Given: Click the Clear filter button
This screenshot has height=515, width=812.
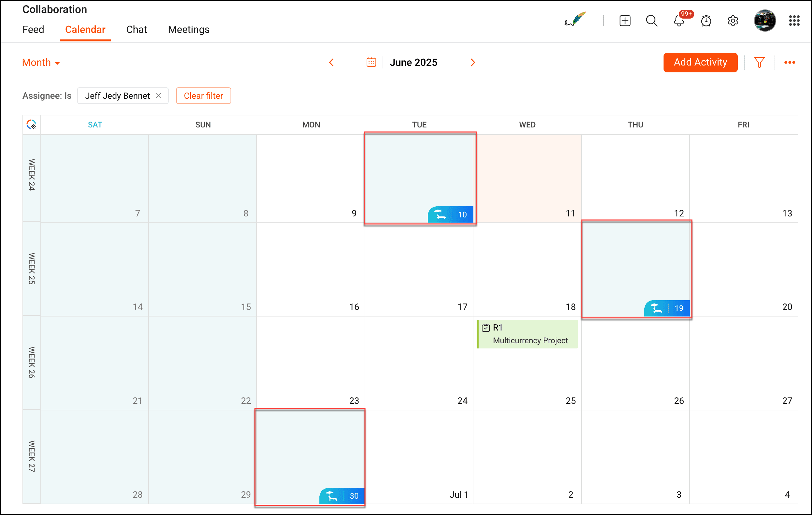Looking at the screenshot, I should [203, 96].
